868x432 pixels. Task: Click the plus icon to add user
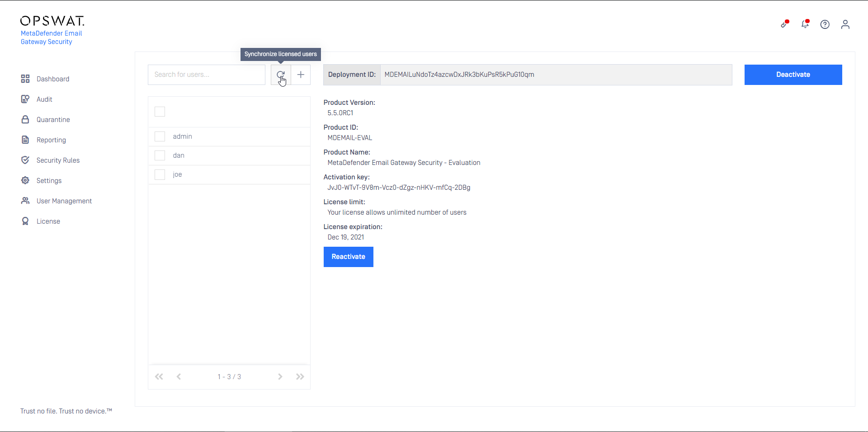[x=301, y=75]
